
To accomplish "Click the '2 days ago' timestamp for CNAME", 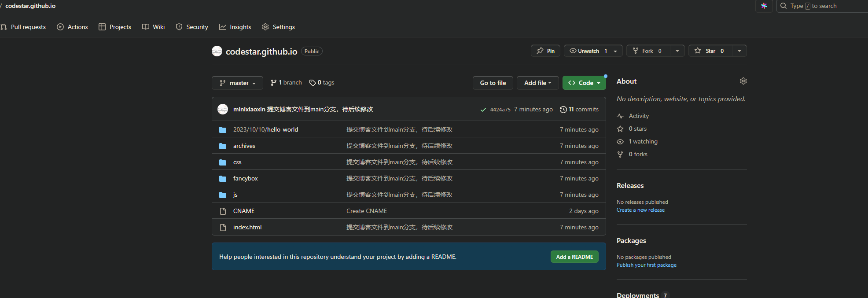I will [584, 211].
